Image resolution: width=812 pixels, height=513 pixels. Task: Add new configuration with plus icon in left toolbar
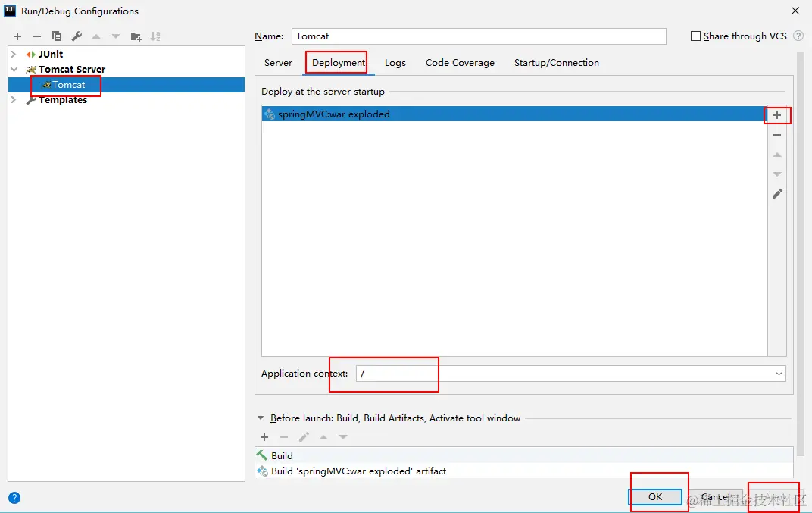pos(17,36)
